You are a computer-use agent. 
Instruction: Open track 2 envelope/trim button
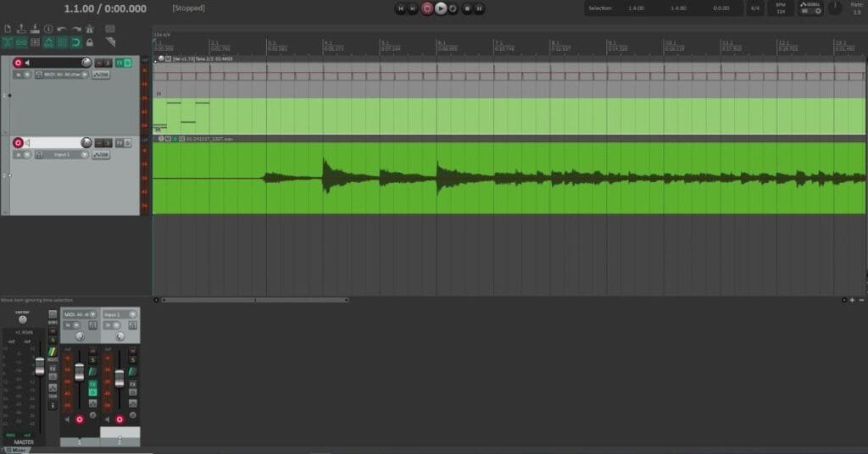point(102,155)
